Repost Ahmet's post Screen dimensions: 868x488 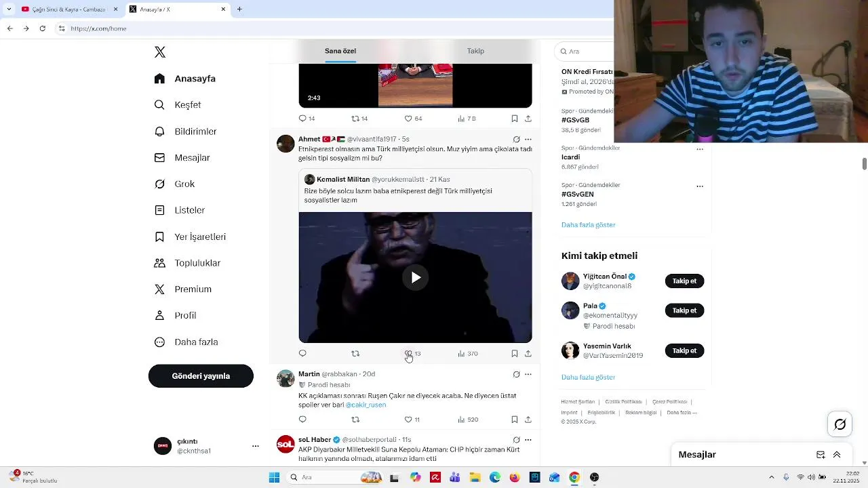point(355,354)
